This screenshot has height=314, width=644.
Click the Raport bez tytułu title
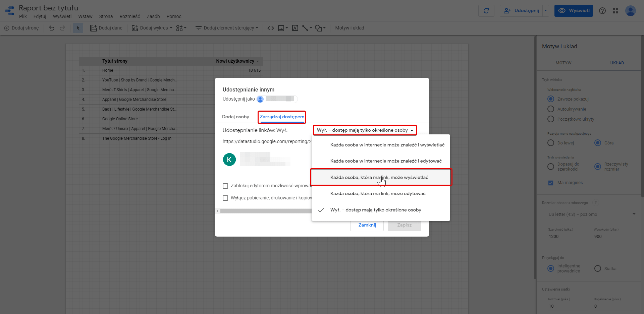pos(48,8)
